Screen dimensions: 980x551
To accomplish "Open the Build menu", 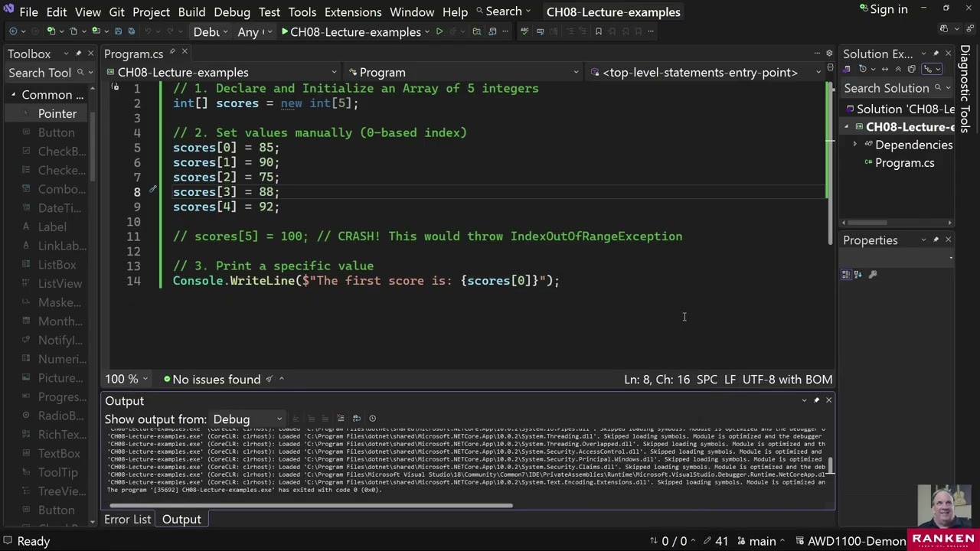I will [191, 11].
